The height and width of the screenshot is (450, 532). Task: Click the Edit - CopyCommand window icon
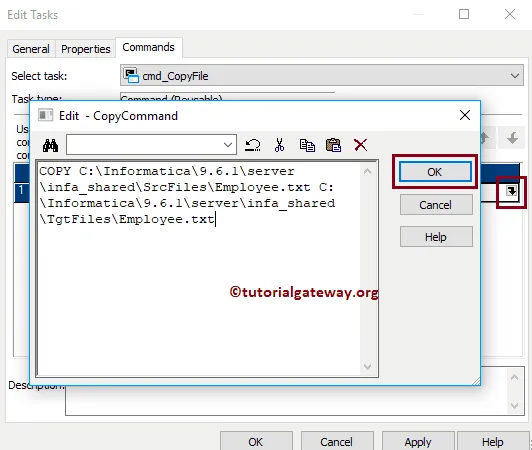(x=45, y=115)
